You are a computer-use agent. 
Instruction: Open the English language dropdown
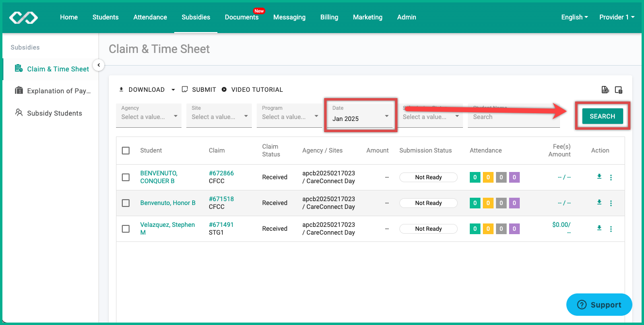point(575,17)
